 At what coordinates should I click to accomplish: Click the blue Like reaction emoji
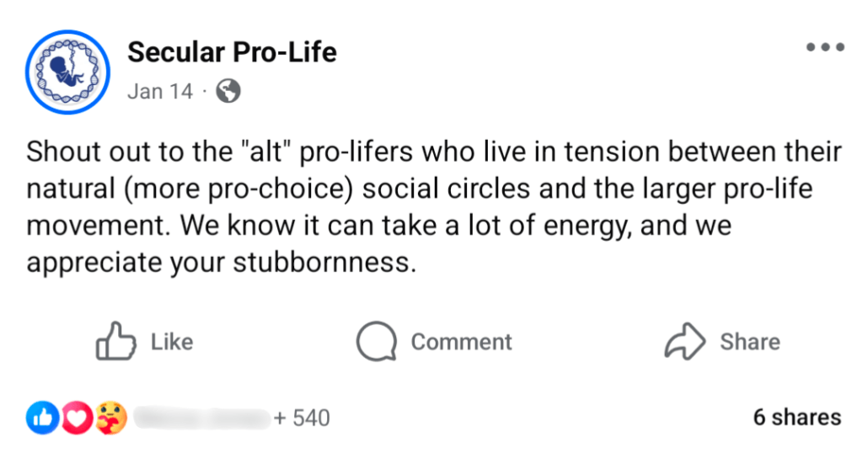40,418
